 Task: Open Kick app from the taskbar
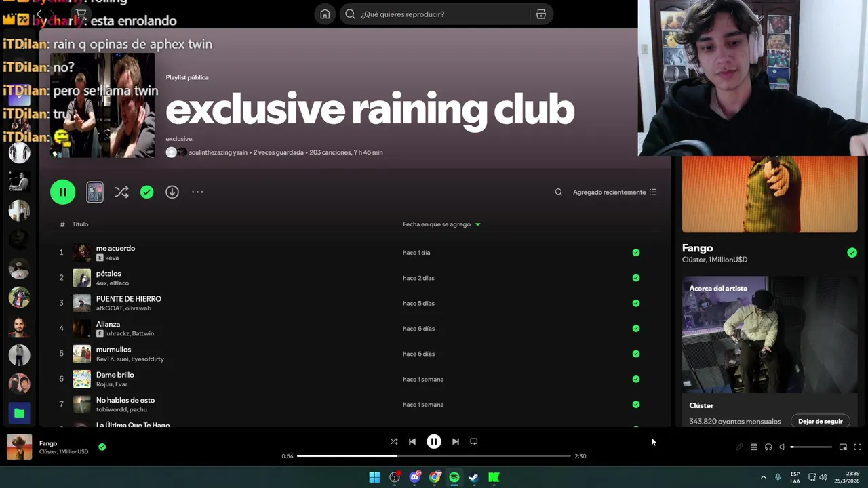(x=494, y=477)
